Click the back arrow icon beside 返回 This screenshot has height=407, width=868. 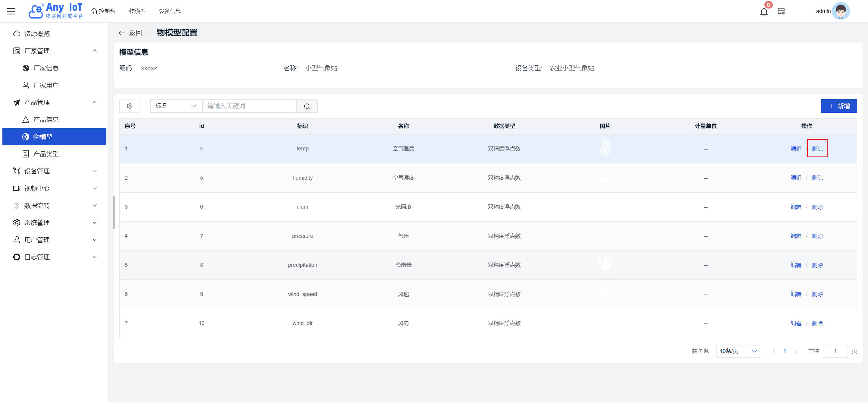point(121,33)
